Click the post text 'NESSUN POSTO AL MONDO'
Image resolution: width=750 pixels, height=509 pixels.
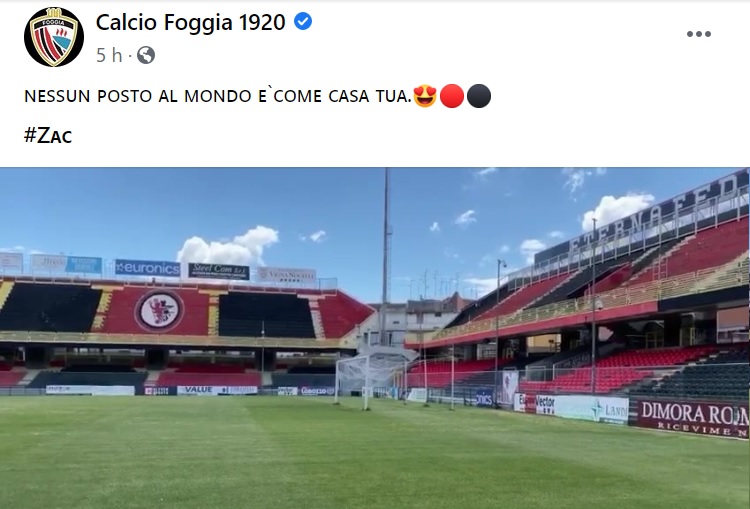click(138, 96)
